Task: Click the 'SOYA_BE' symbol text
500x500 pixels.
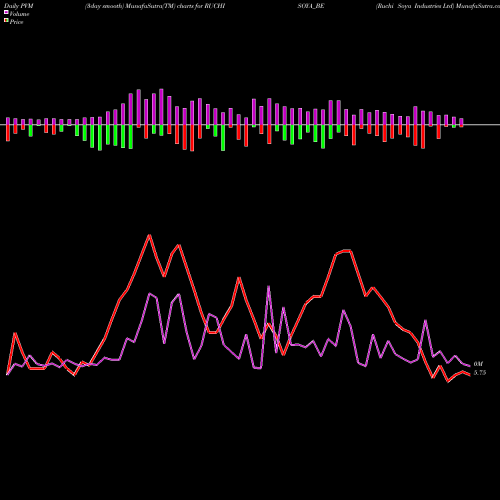Action: pyautogui.click(x=311, y=6)
